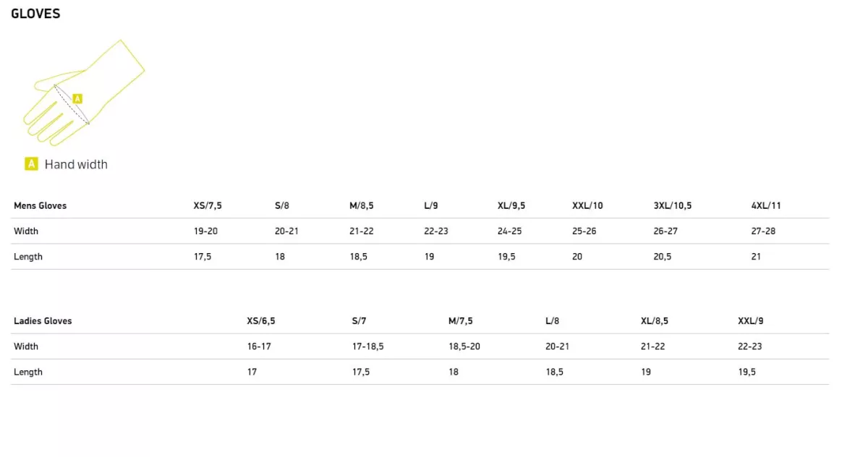Click mens width value 24-25
Image resolution: width=868 pixels, height=457 pixels.
pyautogui.click(x=509, y=231)
